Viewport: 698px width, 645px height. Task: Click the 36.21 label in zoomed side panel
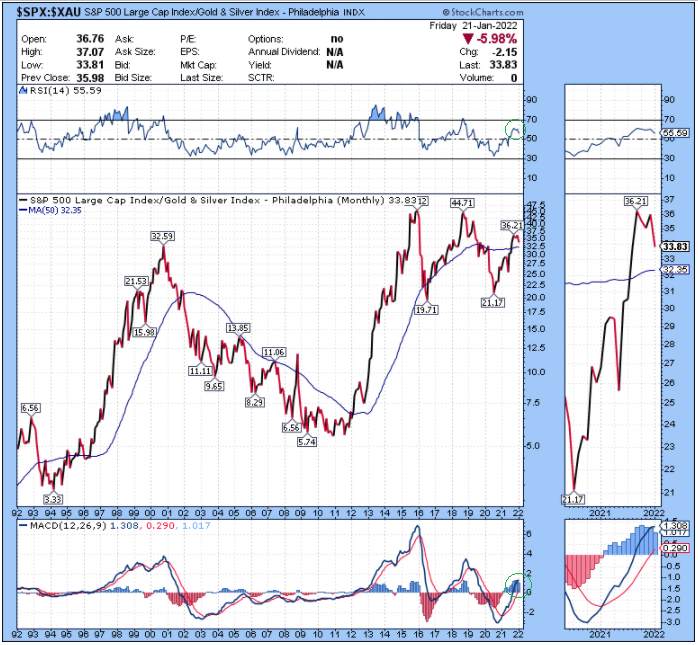click(635, 201)
